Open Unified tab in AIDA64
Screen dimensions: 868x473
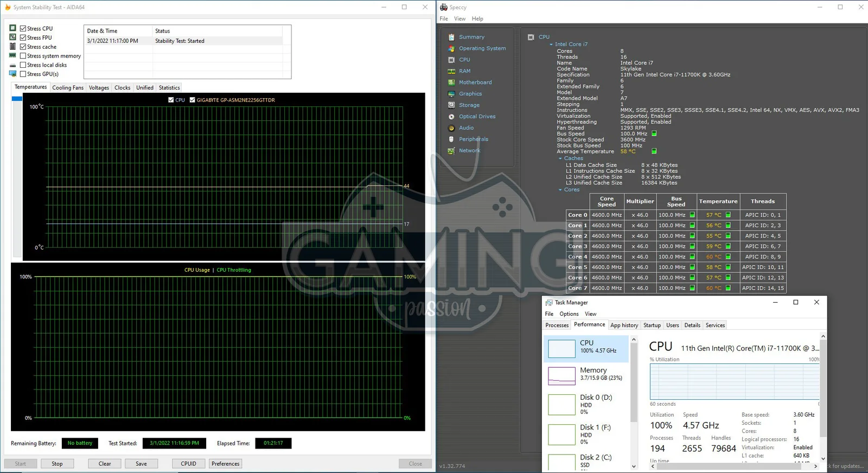coord(145,88)
